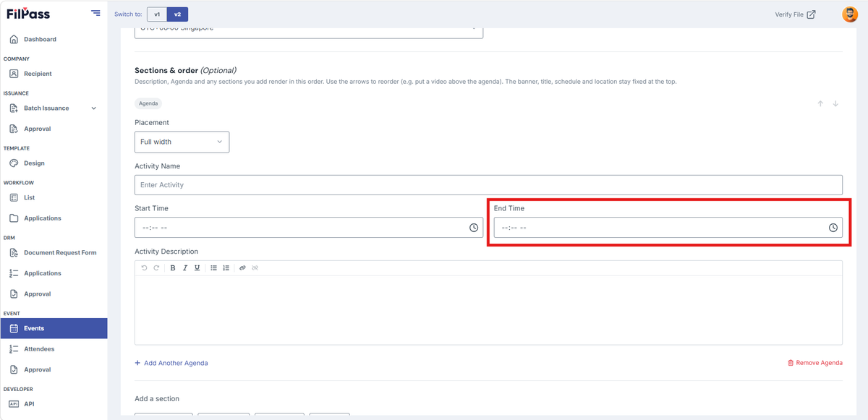
Task: Collapse the sidebar with the hamburger icon
Action: click(96, 13)
